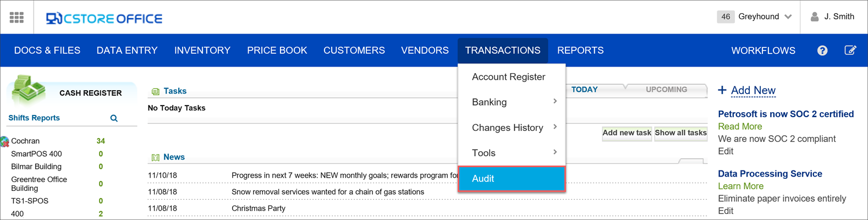Click the CStore Office logo
This screenshot has height=220, width=868.
(104, 18)
